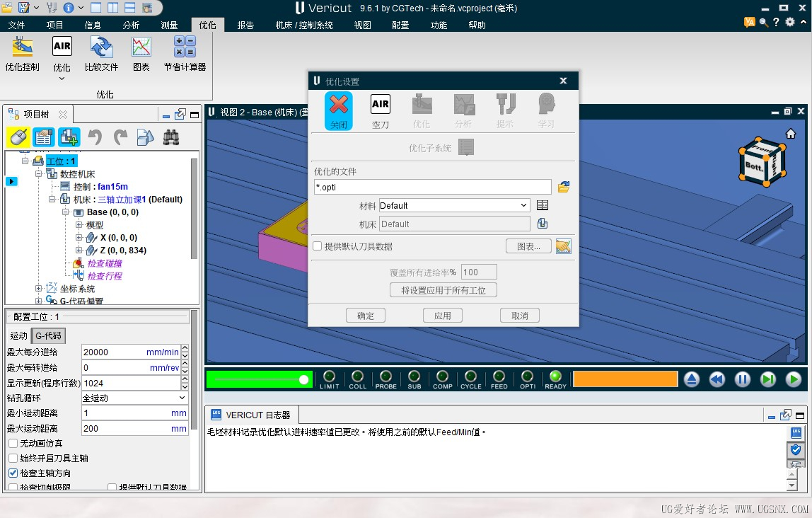Rewind the simulation to start
The width and height of the screenshot is (812, 518).
717,380
